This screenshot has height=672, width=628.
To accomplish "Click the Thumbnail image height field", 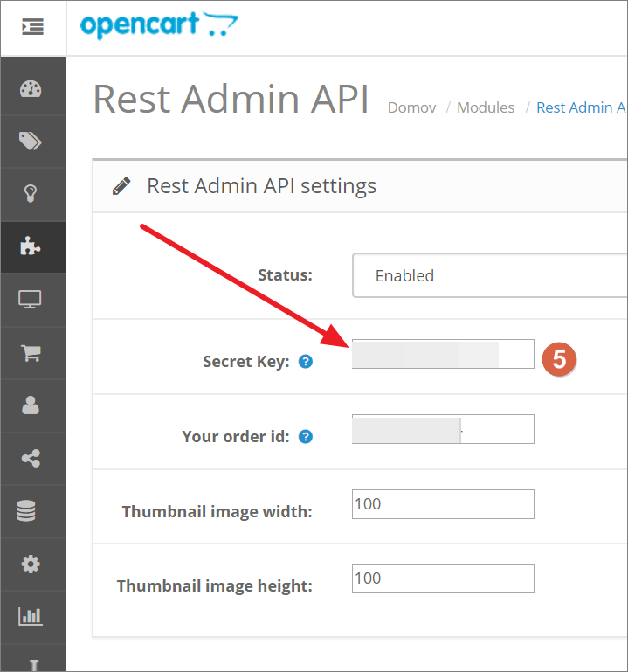I will pos(443,578).
